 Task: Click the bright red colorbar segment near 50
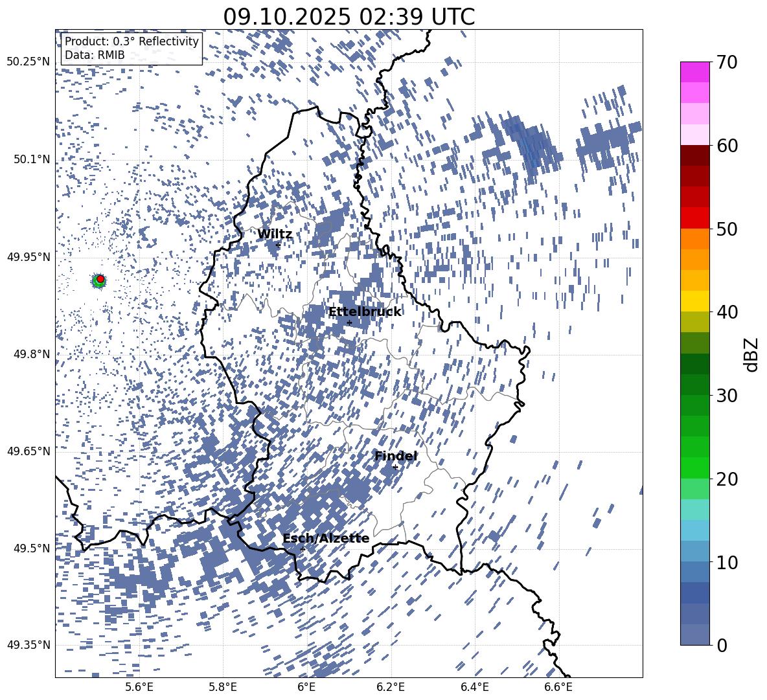(x=694, y=218)
